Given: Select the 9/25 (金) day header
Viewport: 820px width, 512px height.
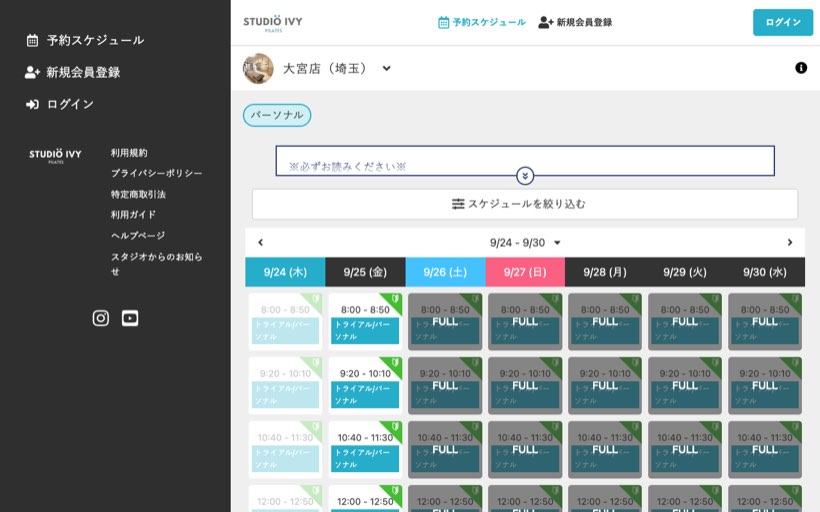Looking at the screenshot, I should point(365,272).
